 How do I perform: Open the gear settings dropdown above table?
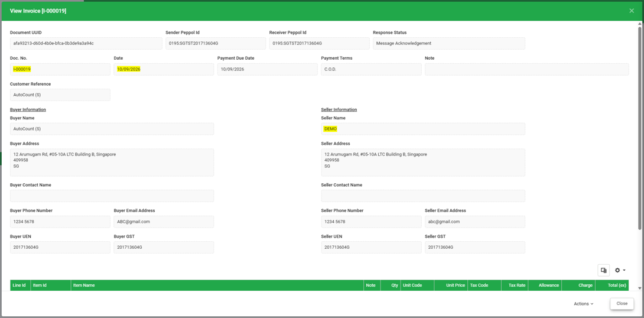tap(620, 270)
